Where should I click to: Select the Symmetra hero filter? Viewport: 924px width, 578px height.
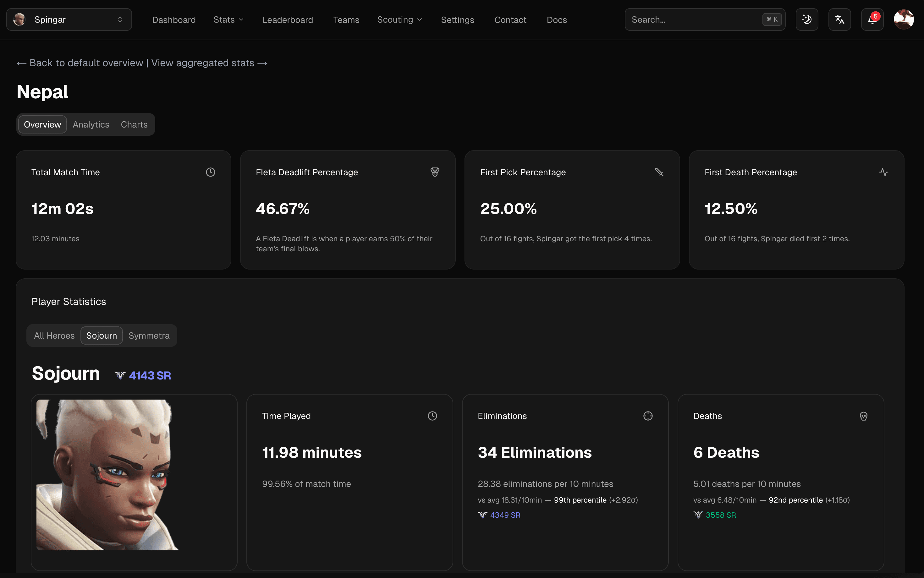click(x=149, y=335)
